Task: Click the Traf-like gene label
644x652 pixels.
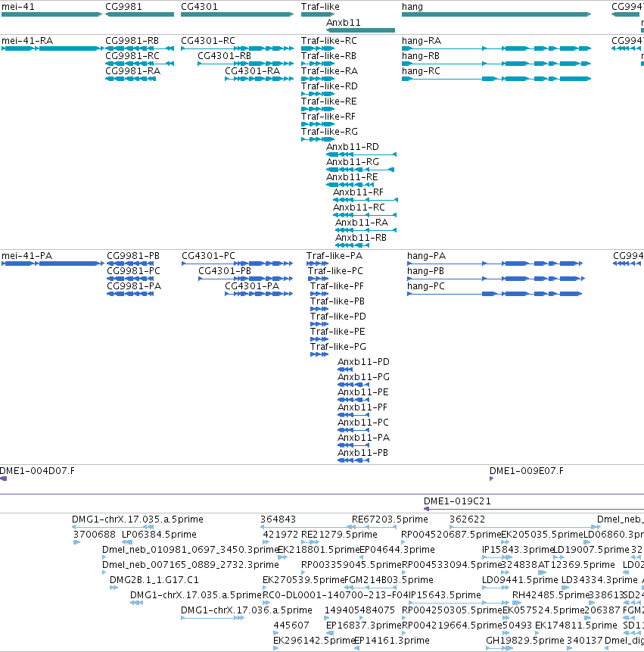Action: pyautogui.click(x=320, y=7)
